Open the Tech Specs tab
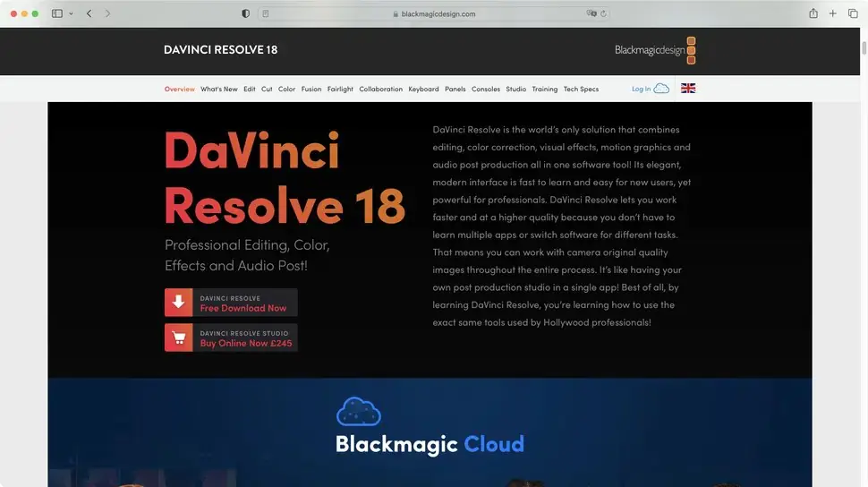868x487 pixels. (581, 90)
